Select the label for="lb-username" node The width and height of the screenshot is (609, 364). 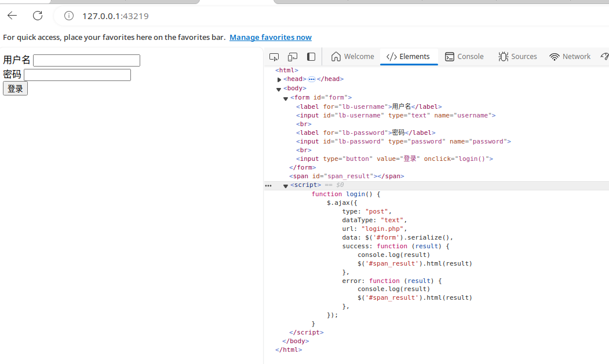point(369,106)
